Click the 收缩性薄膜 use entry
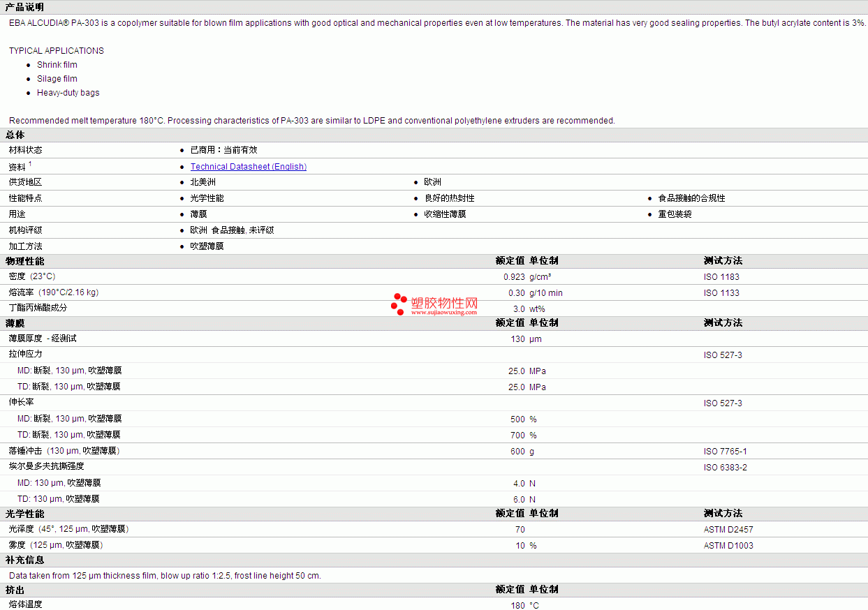 [x=445, y=214]
